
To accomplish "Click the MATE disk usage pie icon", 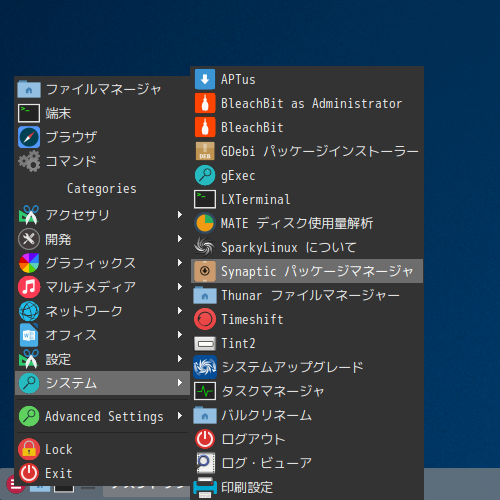I will (205, 223).
